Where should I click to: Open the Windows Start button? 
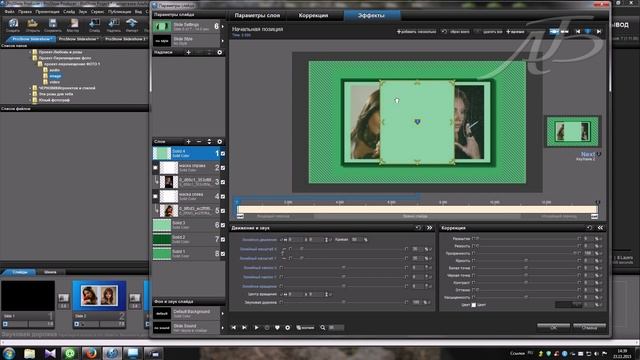pos(9,353)
